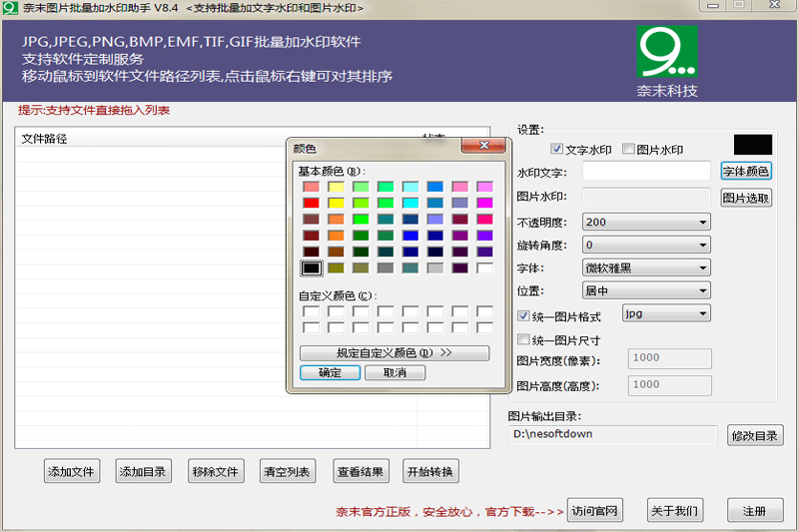Click the 水印文字 text input field
Viewport: 799px width, 532px height.
pyautogui.click(x=646, y=171)
